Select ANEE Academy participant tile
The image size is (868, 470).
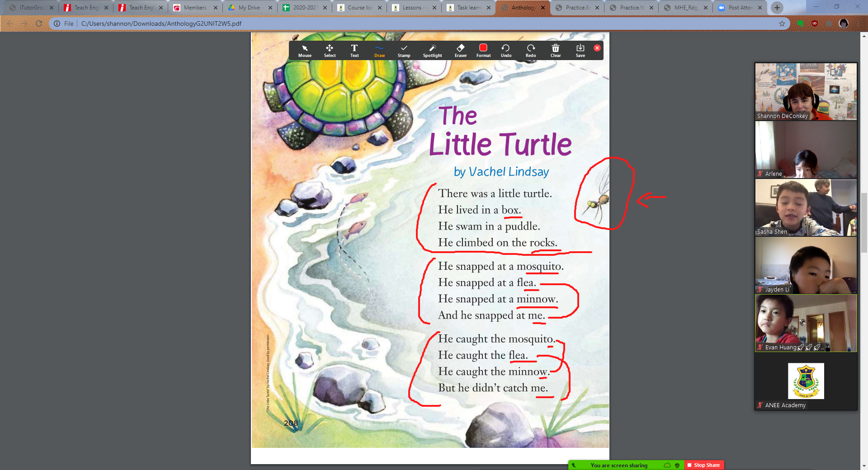tap(806, 381)
